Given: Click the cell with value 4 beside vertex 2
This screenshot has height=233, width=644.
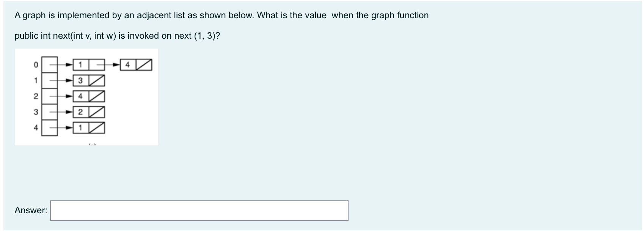Looking at the screenshot, I should tap(80, 96).
